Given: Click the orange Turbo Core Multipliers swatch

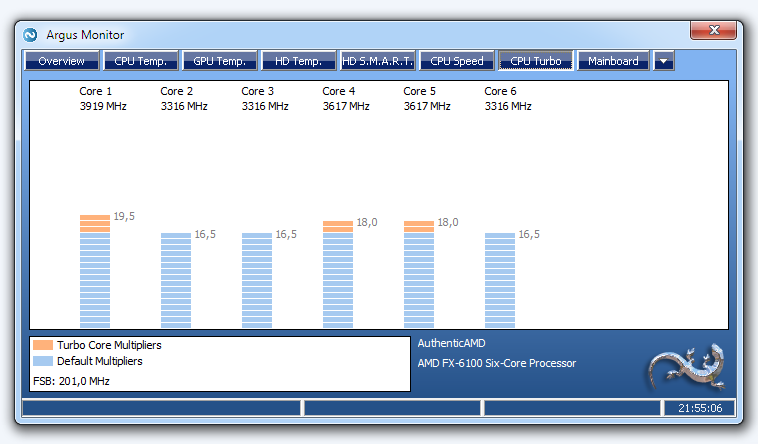Looking at the screenshot, I should pyautogui.click(x=43, y=345).
